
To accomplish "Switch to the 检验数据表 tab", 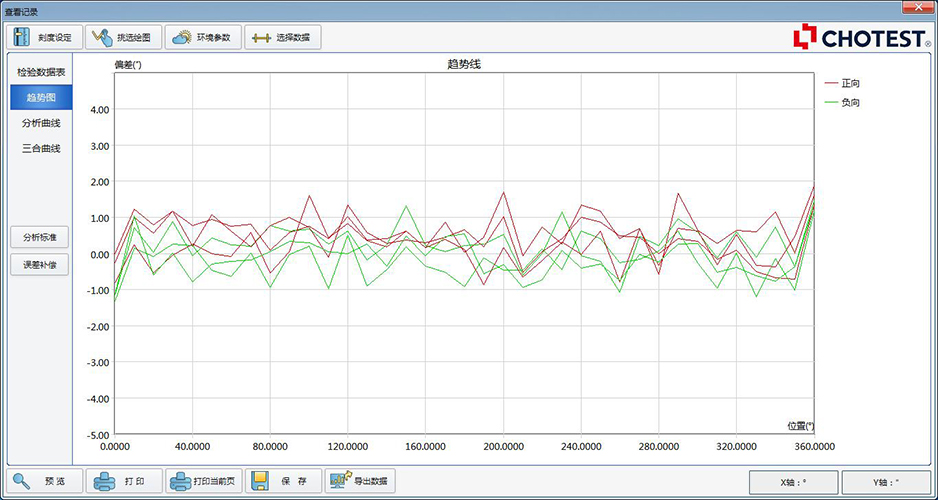I will (41, 73).
